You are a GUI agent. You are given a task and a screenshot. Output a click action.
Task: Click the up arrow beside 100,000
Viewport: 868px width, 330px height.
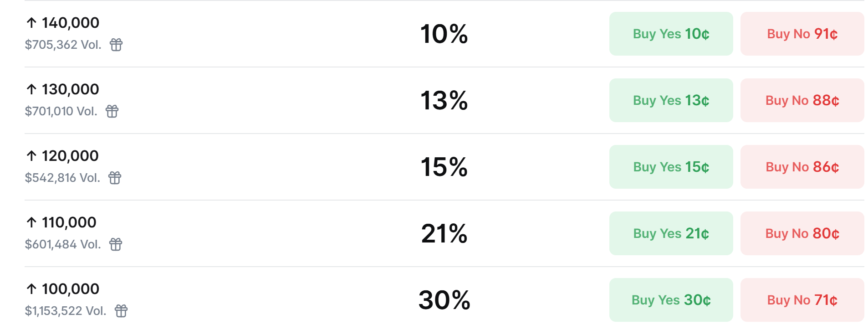31,289
